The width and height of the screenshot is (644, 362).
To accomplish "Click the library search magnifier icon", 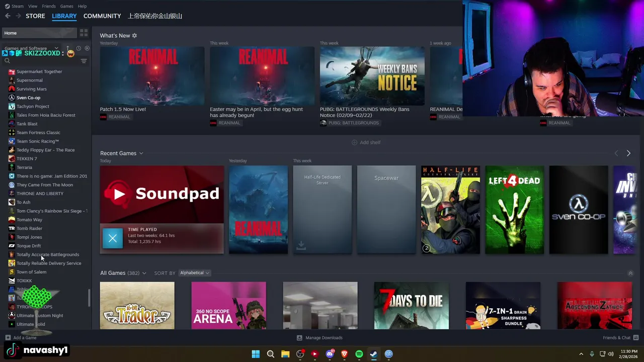I will (x=7, y=61).
